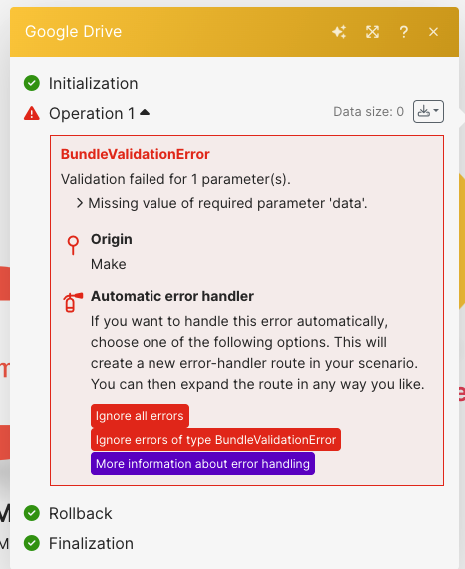The image size is (465, 569).
Task: Click Ignore errors of type BundleValidationError
Action: tap(216, 439)
